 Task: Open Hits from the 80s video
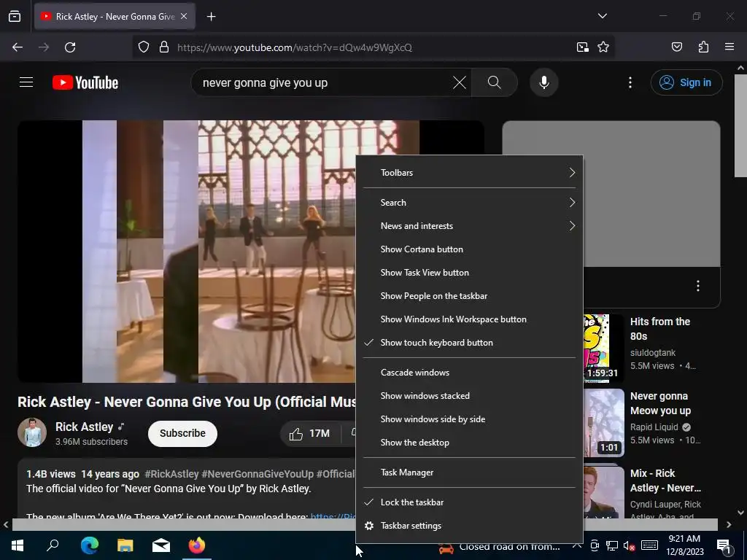click(x=659, y=329)
